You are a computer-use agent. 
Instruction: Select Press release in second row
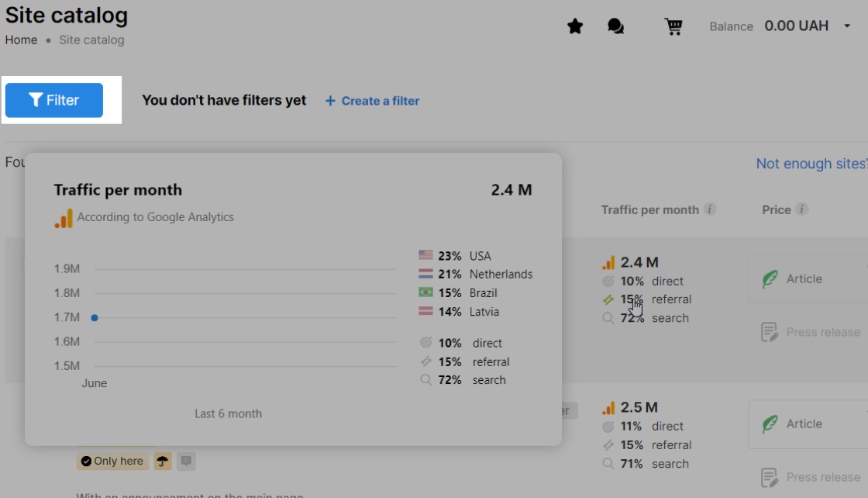(x=811, y=477)
